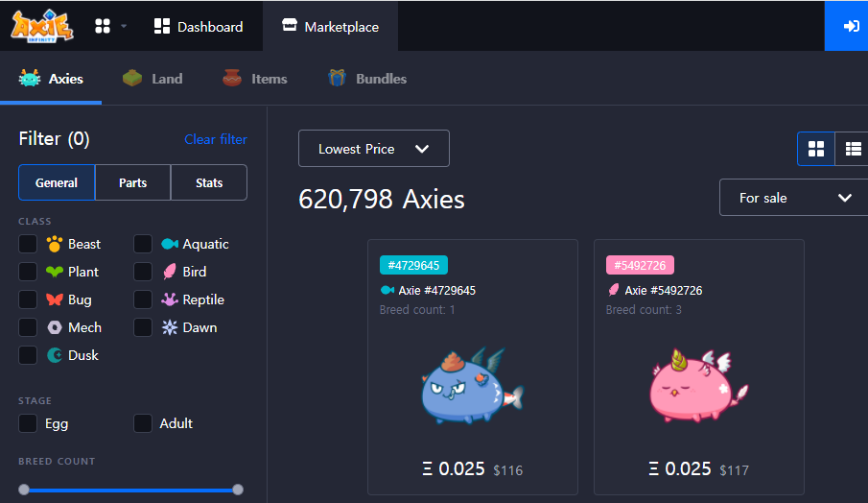Expand the arrow beside the app grid

[124, 26]
